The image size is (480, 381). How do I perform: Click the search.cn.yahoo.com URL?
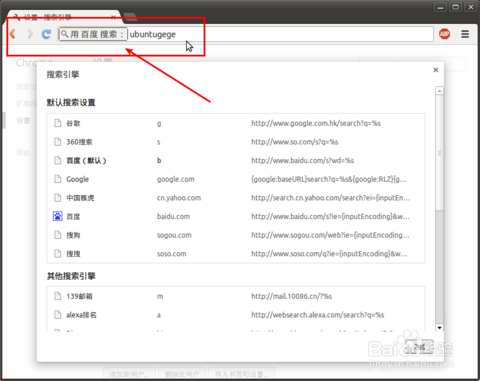[x=331, y=198]
